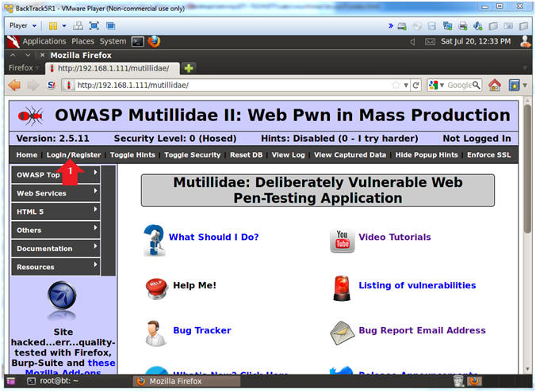Click Toggle Security

[x=193, y=154]
